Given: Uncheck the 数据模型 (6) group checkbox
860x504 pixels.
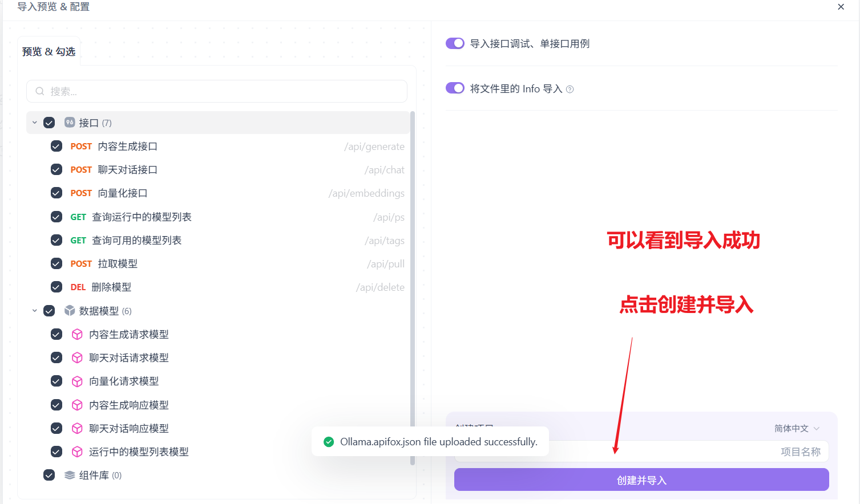Looking at the screenshot, I should click(x=49, y=311).
